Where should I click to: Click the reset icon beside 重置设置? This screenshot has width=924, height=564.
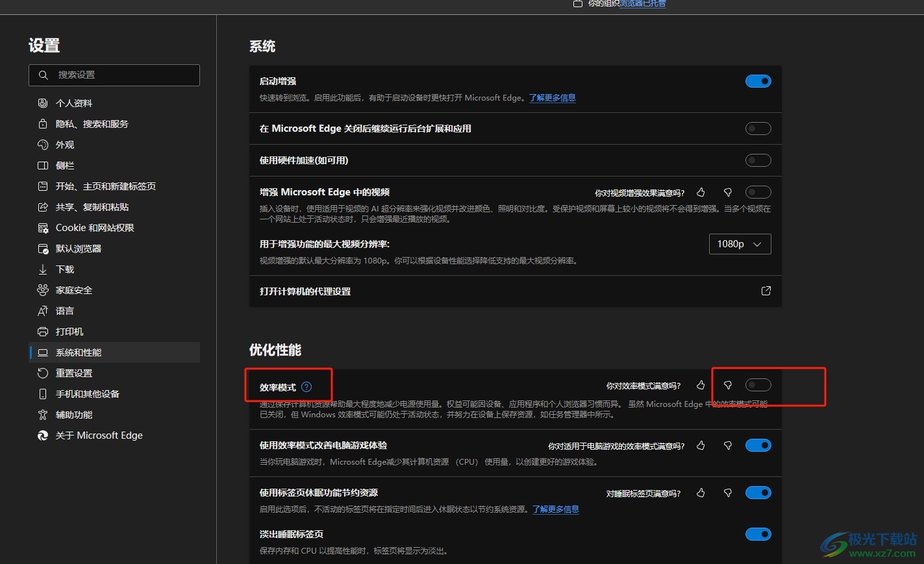(x=43, y=373)
